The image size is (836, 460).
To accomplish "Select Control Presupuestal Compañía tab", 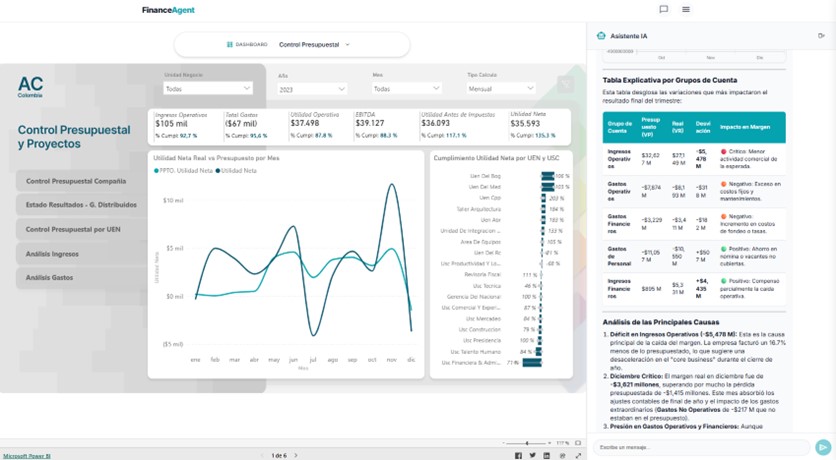I will pyautogui.click(x=76, y=181).
